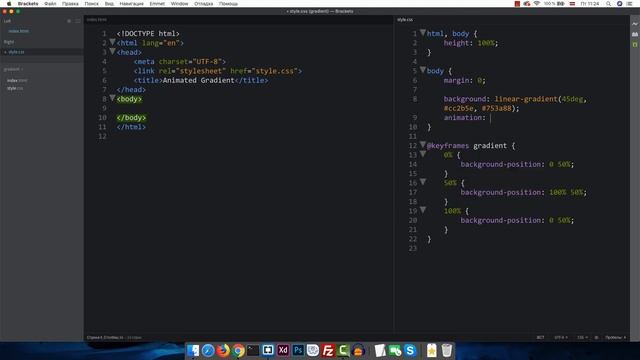The image size is (640, 360).
Task: Open the Window menu
Action: tap(179, 4)
